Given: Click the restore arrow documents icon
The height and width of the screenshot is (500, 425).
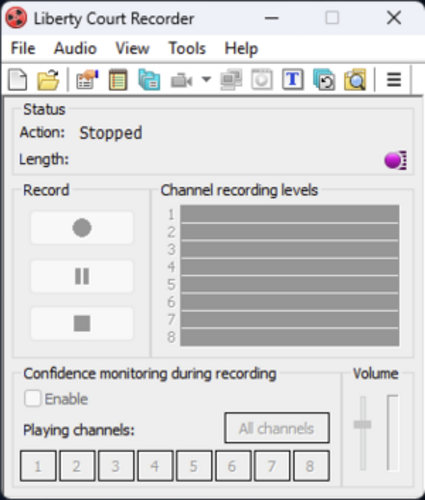Looking at the screenshot, I should (x=324, y=80).
